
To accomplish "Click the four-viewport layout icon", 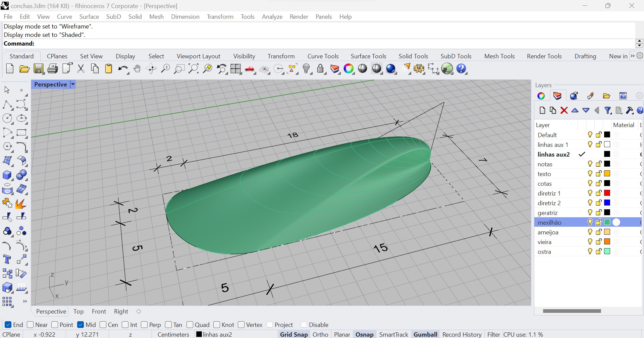I will 235,69.
